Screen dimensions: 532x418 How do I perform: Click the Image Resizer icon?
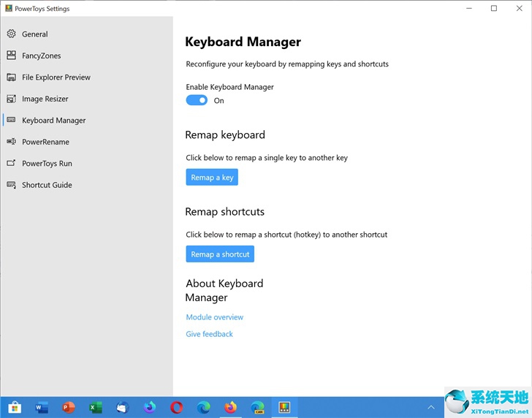point(11,99)
